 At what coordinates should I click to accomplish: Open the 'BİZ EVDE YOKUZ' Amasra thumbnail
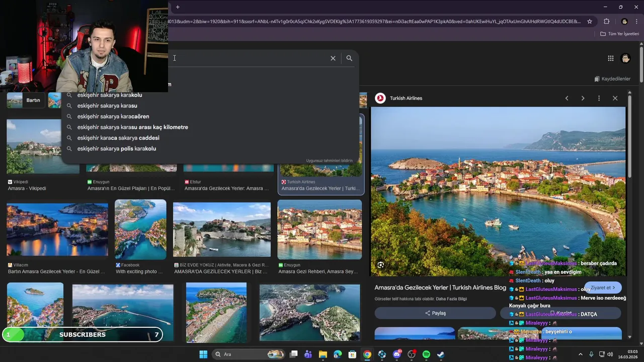tap(222, 229)
